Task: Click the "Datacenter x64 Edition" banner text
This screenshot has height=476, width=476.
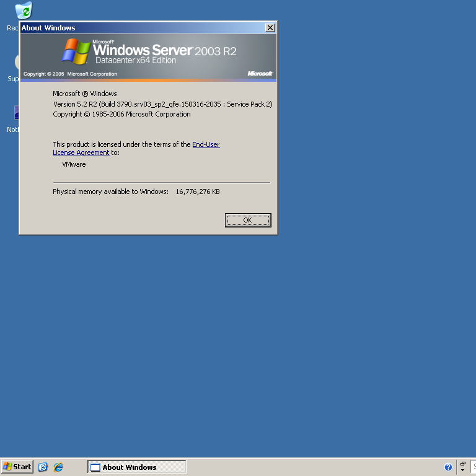Action: coord(136,60)
